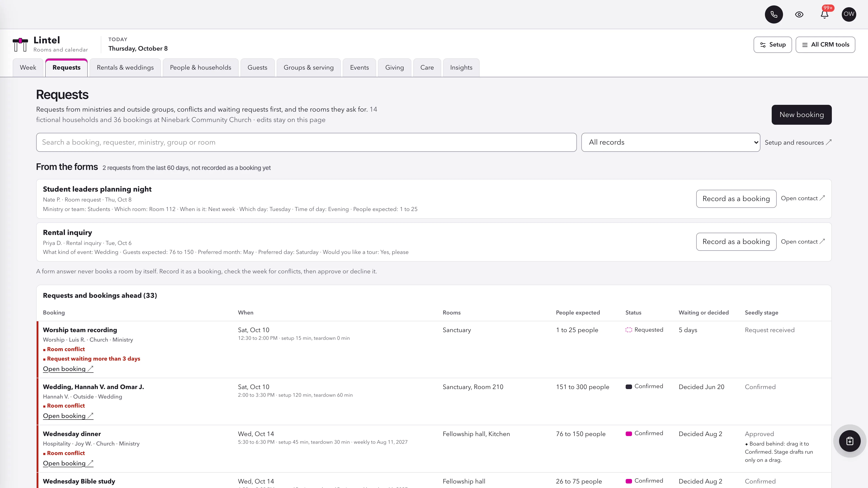Click Decided Jun 20 cell
Image resolution: width=868 pixels, height=488 pixels.
pyautogui.click(x=702, y=387)
